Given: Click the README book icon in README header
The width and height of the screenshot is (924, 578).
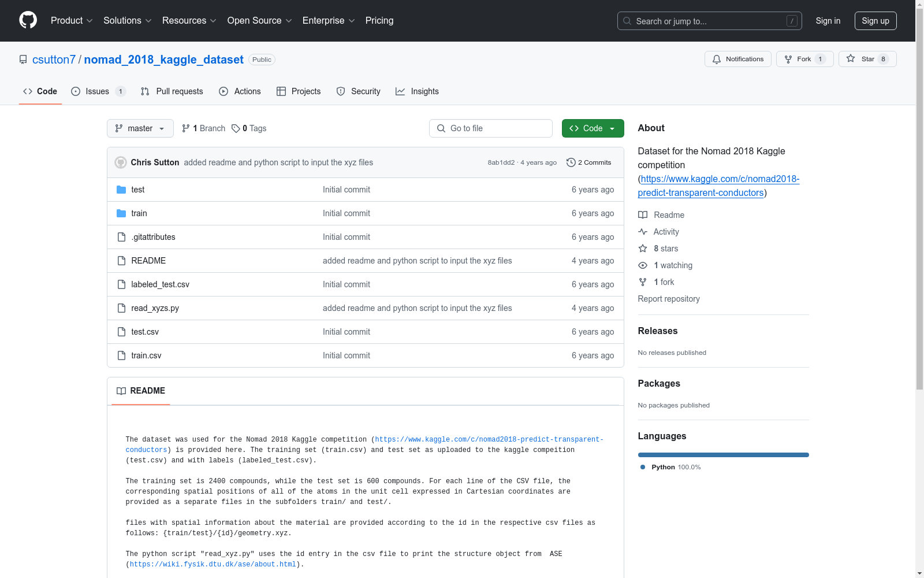Looking at the screenshot, I should tap(121, 391).
